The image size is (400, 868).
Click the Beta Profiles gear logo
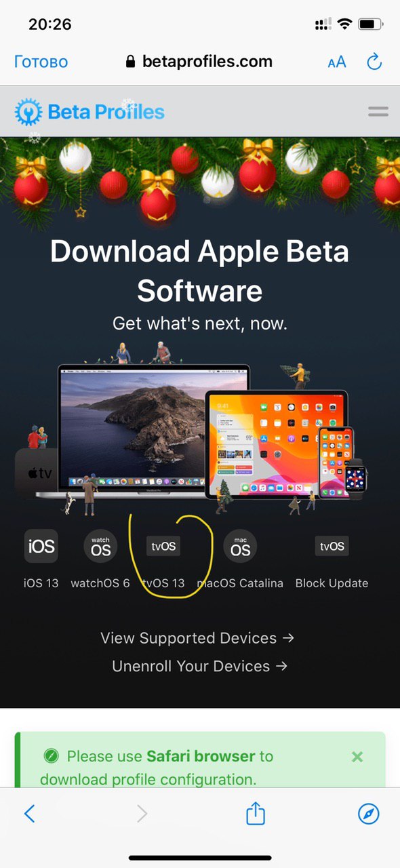(x=28, y=112)
